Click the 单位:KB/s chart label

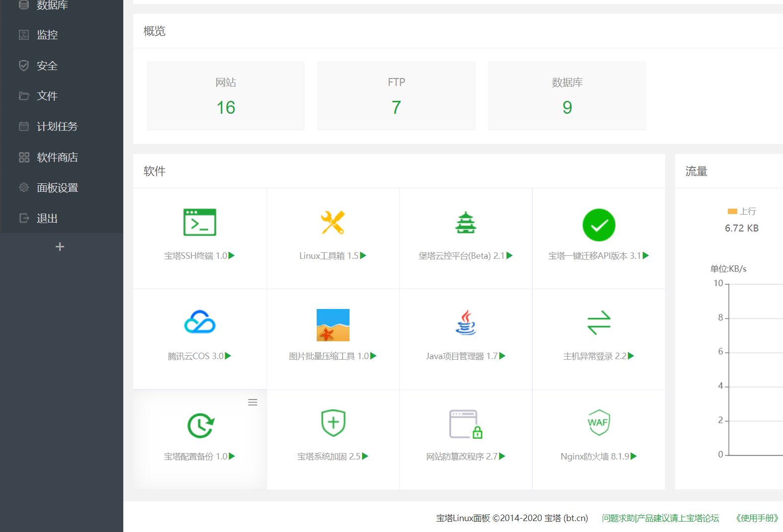728,269
